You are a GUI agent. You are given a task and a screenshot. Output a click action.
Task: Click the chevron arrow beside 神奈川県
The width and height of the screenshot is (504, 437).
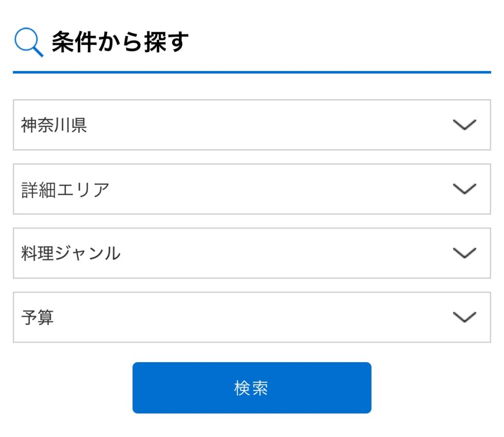[464, 125]
